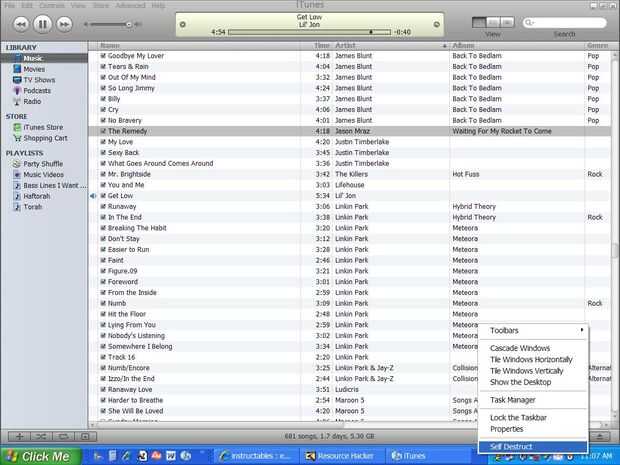Click the eject disc button

click(x=600, y=436)
